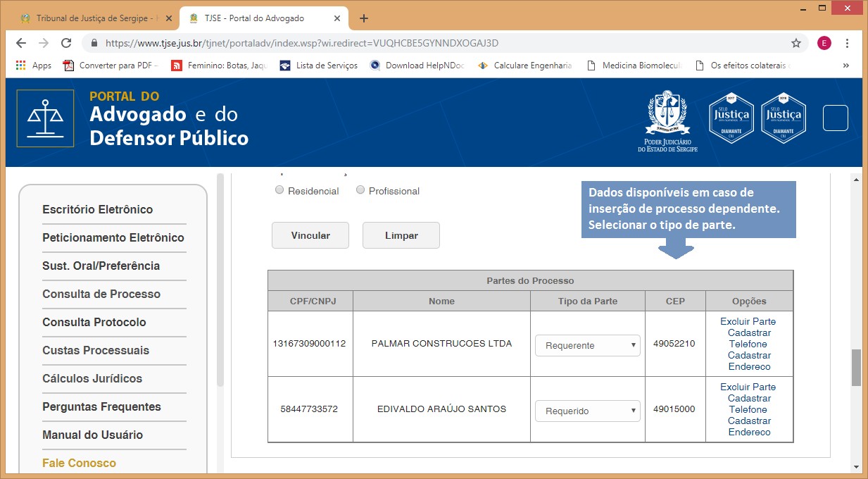Viewport: 868px width, 479px height.
Task: Open Peticionamento Eletrônico in sidebar menu
Action: tap(113, 237)
